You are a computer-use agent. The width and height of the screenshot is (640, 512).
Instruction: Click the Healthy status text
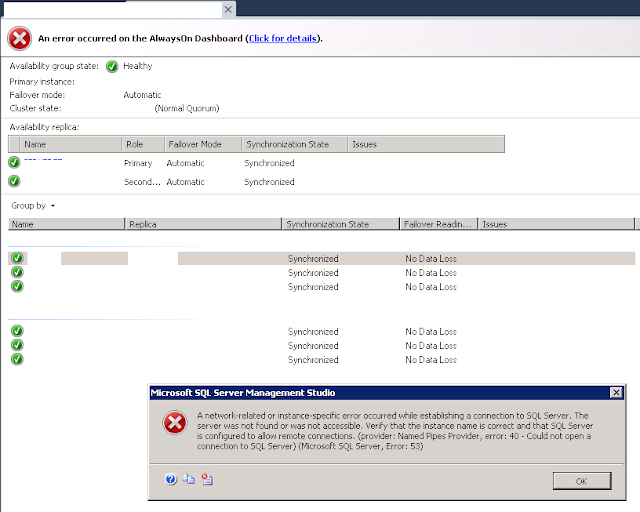point(138,66)
